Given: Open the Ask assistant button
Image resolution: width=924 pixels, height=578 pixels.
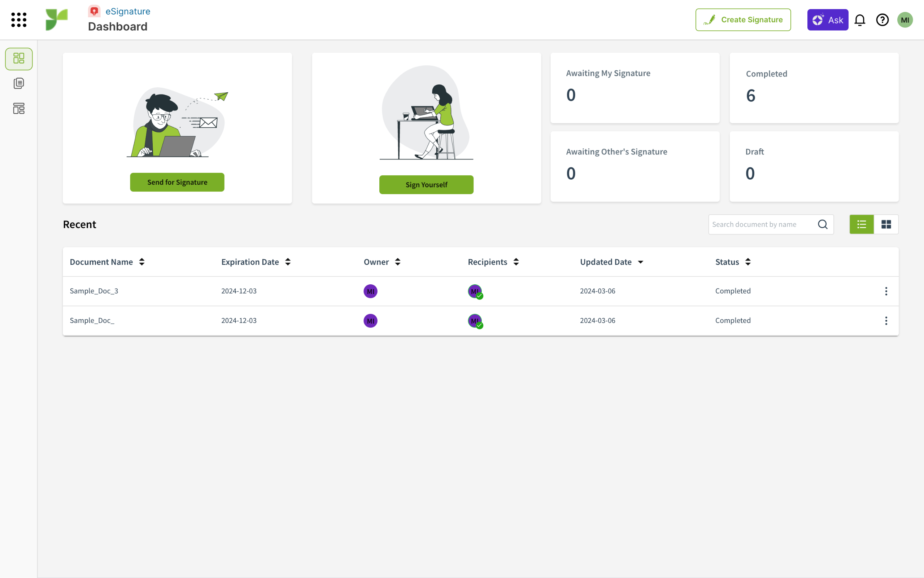Looking at the screenshot, I should 828,20.
